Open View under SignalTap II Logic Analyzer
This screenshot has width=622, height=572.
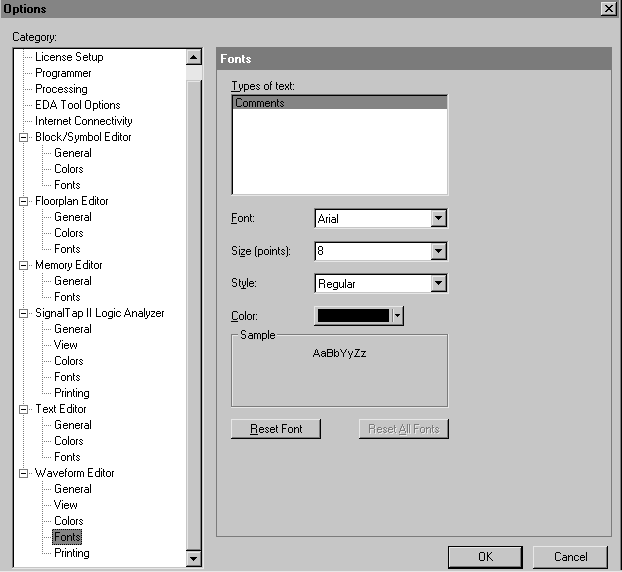pyautogui.click(x=65, y=345)
